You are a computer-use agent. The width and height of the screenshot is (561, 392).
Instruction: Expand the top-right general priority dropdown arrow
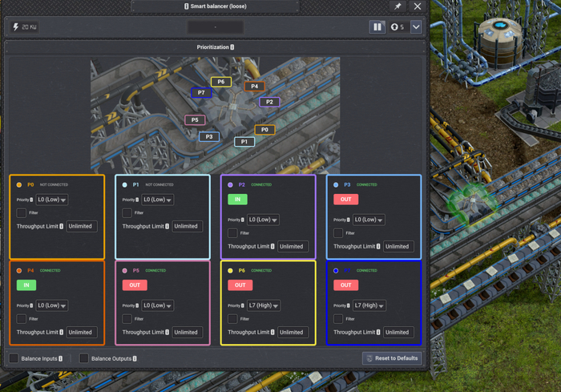pyautogui.click(x=416, y=26)
